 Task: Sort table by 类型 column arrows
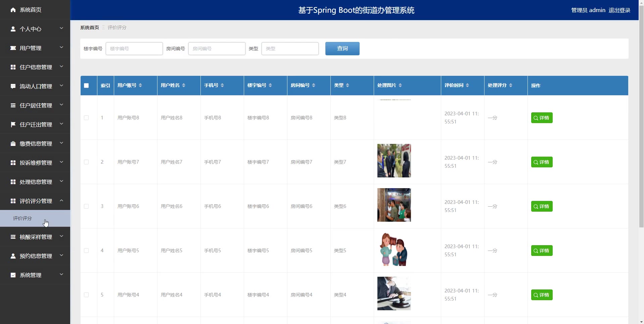(x=348, y=86)
